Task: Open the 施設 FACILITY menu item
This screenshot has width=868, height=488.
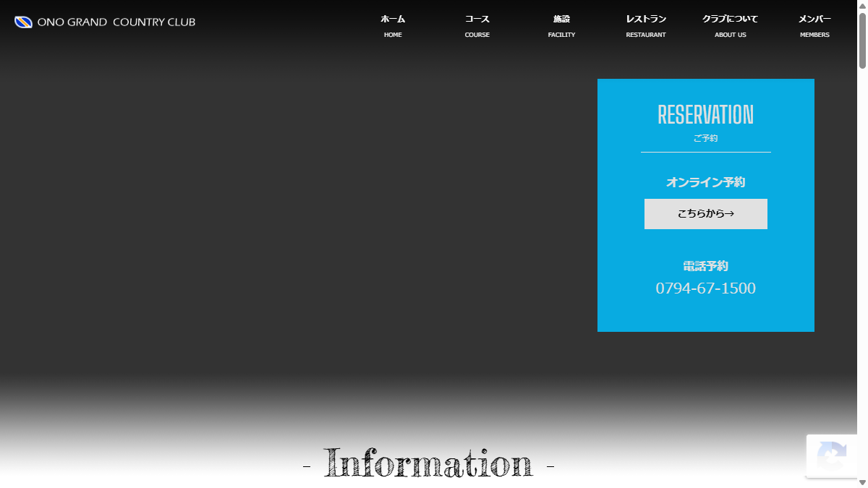Action: pos(562,26)
